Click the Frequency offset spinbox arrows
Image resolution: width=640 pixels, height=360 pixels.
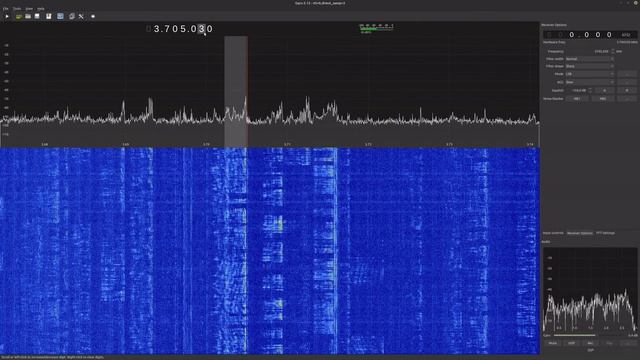click(613, 51)
